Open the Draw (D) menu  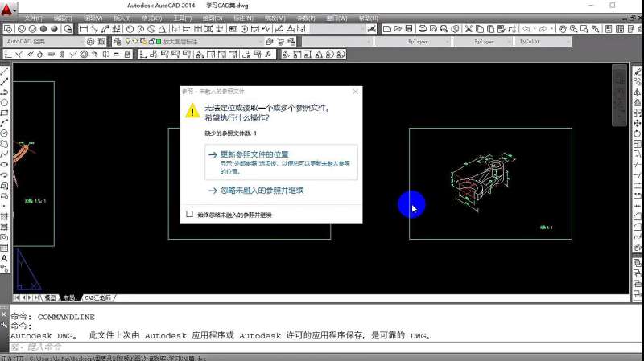[x=213, y=18]
